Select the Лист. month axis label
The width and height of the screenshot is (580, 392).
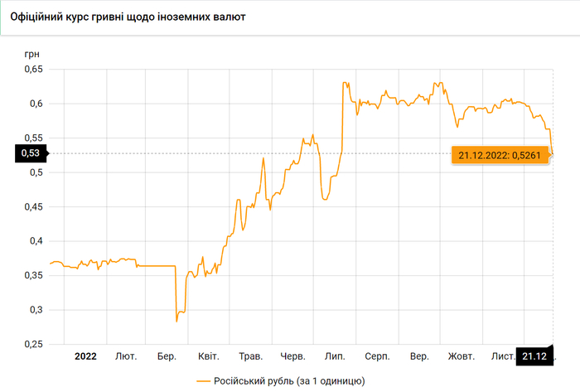click(x=502, y=356)
